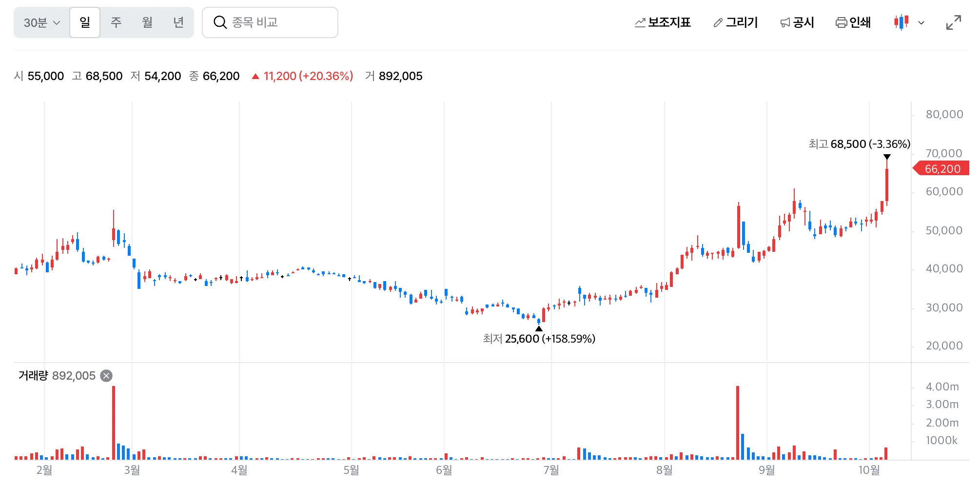The image size is (980, 488).
Task: Click the 최저 25,600 low marker
Action: [x=539, y=339]
